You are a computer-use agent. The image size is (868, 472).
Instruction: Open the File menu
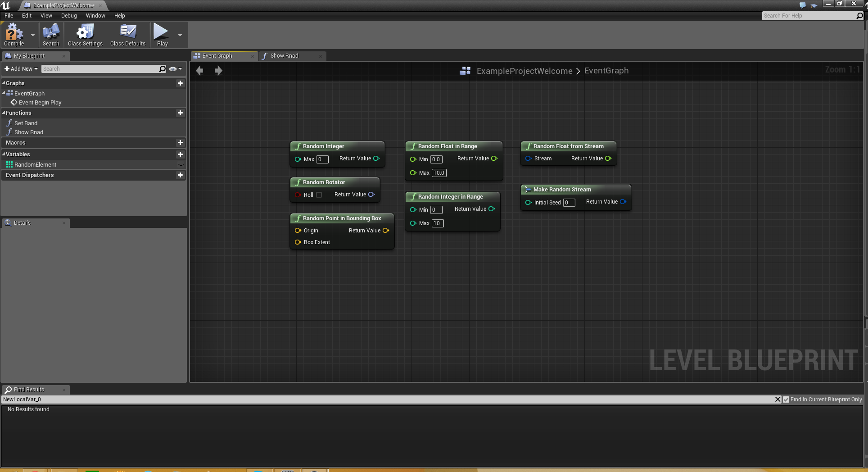(x=9, y=15)
